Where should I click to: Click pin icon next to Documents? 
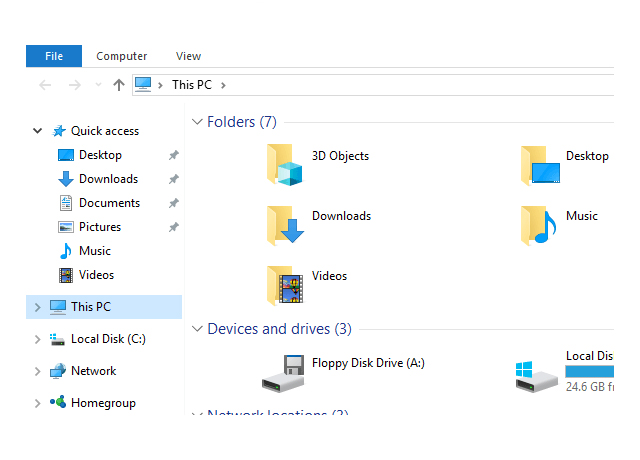[174, 203]
